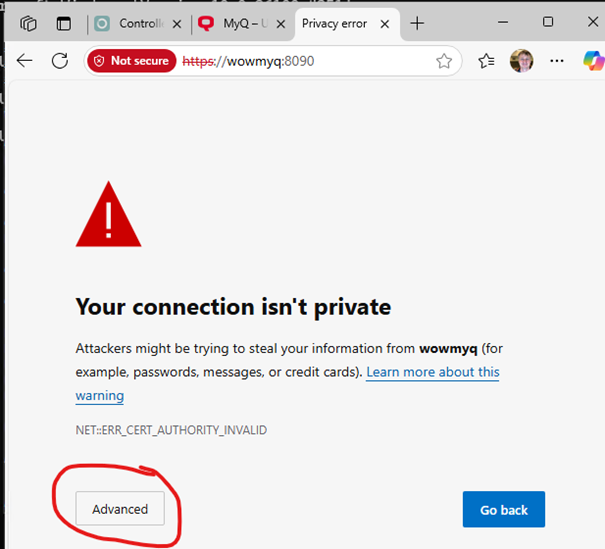605x549 pixels.
Task: Click the Not secure badge
Action: (132, 61)
